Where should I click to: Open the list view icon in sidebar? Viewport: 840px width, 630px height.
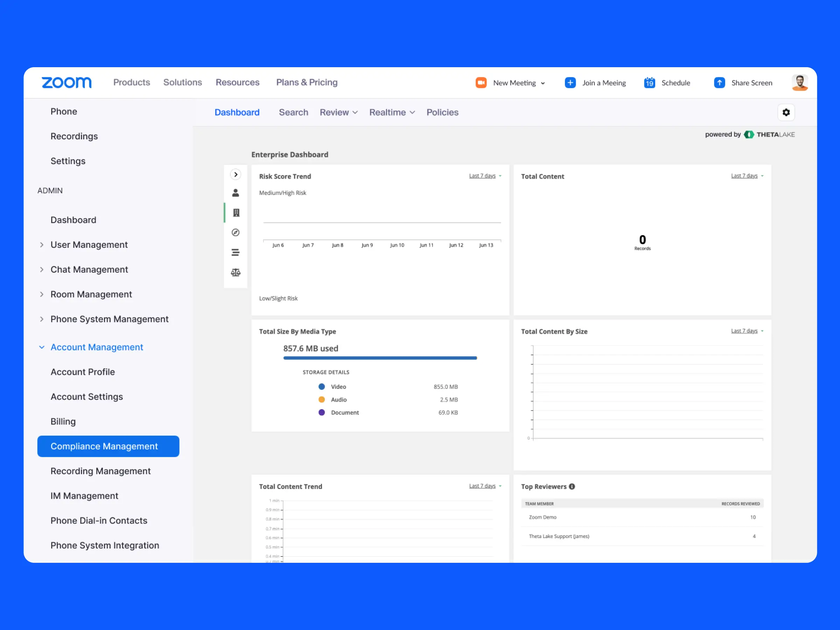(x=236, y=252)
